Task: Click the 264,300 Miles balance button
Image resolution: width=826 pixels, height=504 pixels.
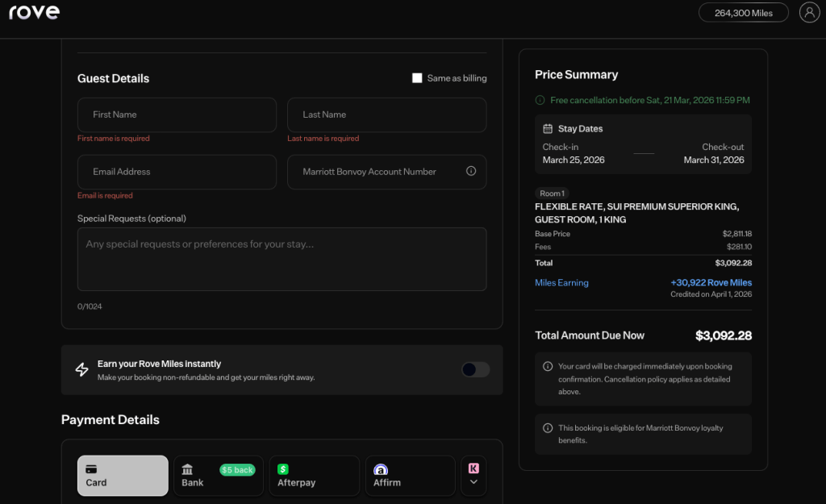Action: click(x=743, y=12)
